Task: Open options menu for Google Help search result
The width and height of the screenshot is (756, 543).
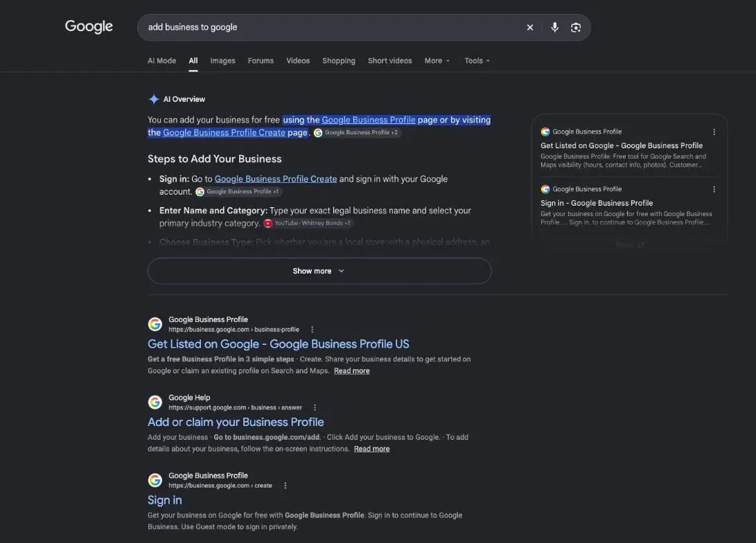Action: click(x=315, y=408)
